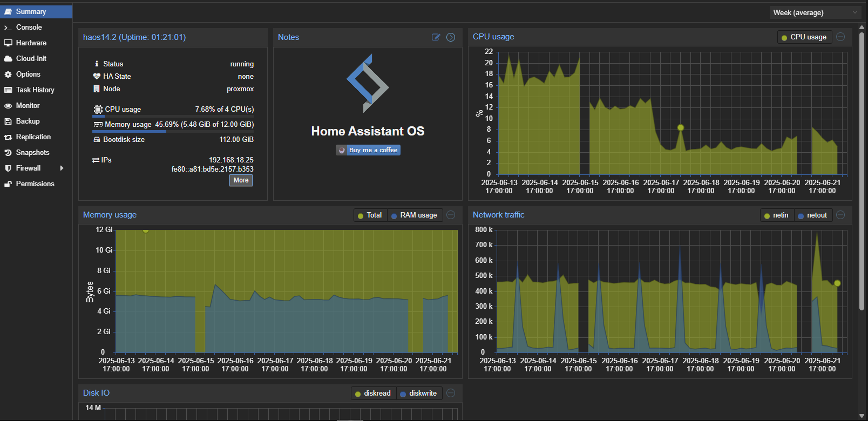This screenshot has width=868, height=421.
Task: Click the Bootdisk size value 112.00 GiB
Action: (236, 139)
